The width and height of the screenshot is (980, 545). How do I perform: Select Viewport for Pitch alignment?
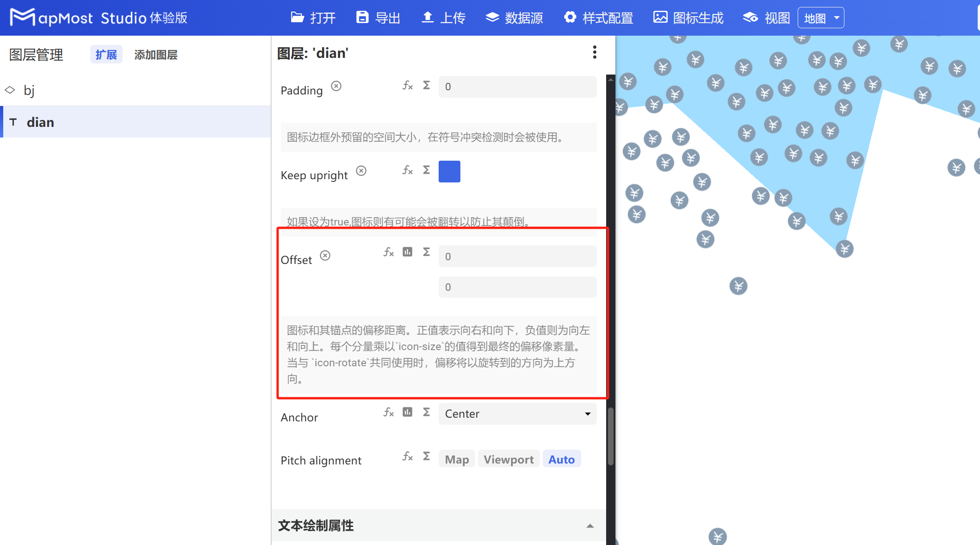point(508,459)
